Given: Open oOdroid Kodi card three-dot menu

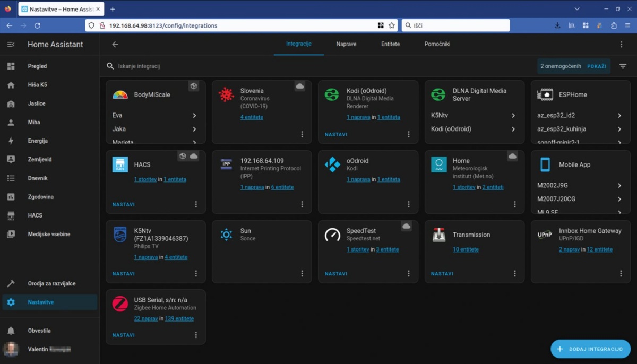Looking at the screenshot, I should pos(408,204).
